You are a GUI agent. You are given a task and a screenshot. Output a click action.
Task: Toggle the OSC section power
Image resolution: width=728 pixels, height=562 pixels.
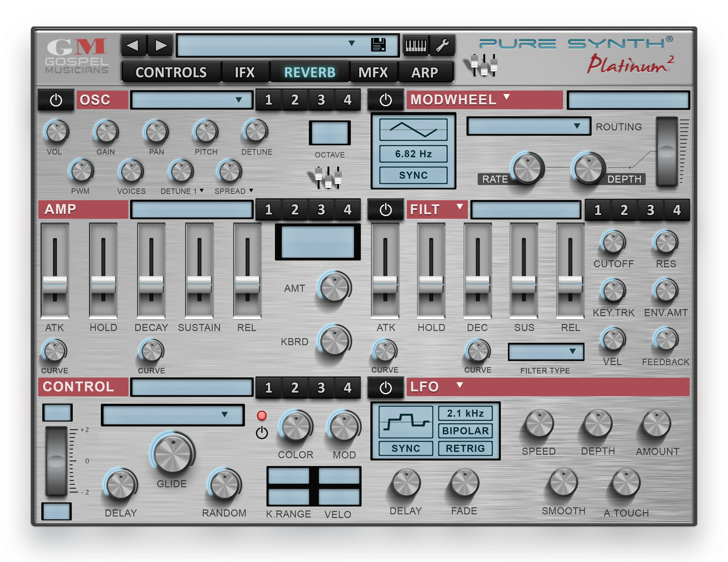(x=56, y=100)
